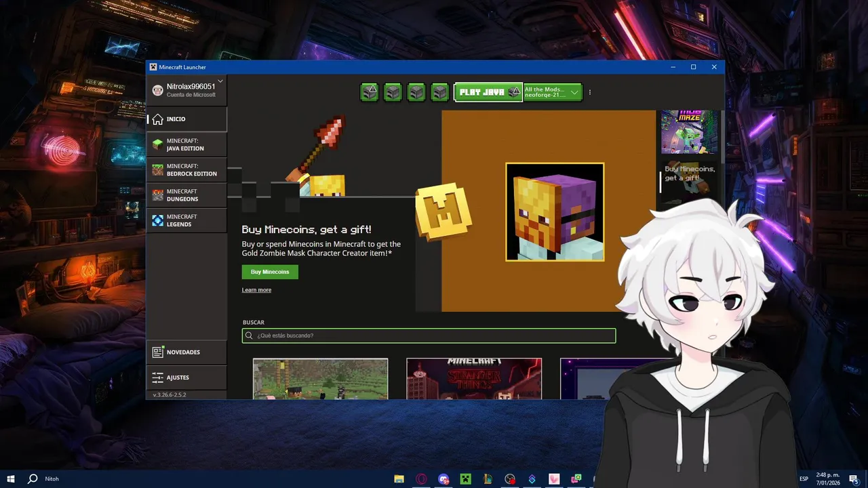Open Discord from the taskbar
The width and height of the screenshot is (868, 488).
(x=443, y=479)
